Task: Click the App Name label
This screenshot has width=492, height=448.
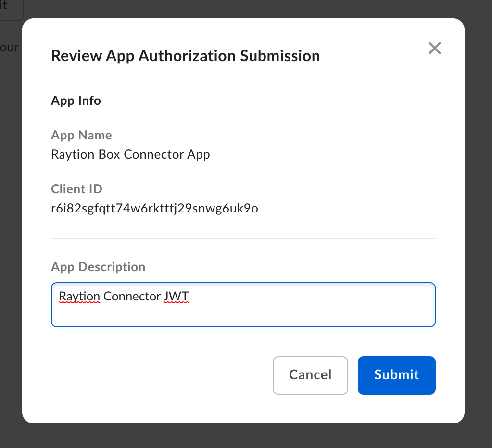Action: click(81, 135)
